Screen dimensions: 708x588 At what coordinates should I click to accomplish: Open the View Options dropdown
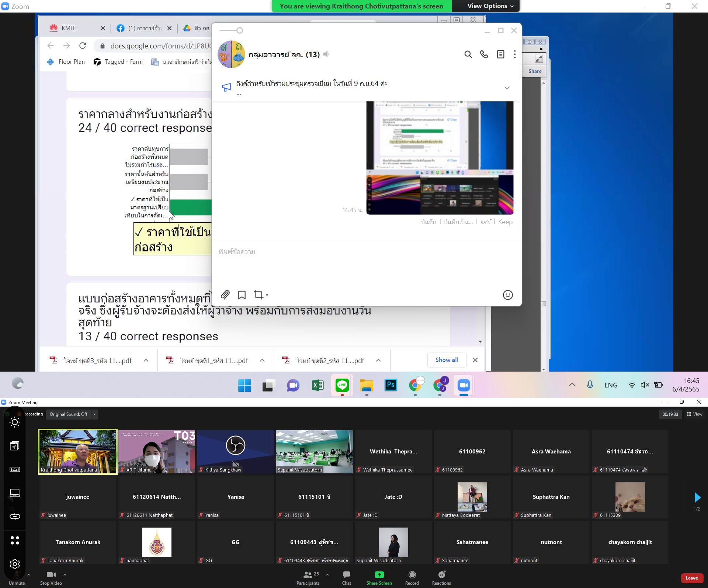click(x=490, y=6)
